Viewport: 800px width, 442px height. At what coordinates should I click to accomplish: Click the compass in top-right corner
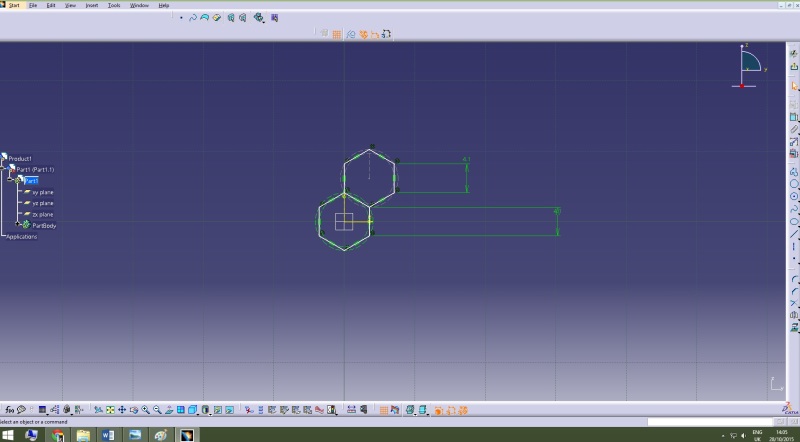[749, 66]
